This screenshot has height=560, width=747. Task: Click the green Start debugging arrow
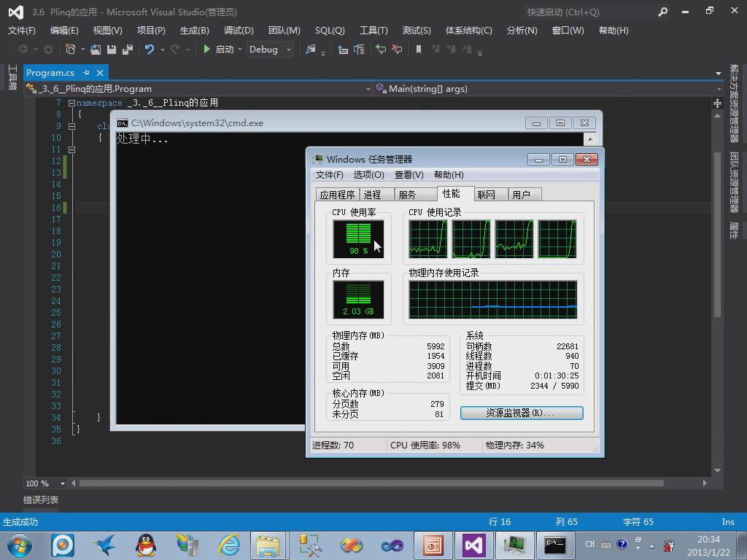pos(206,49)
